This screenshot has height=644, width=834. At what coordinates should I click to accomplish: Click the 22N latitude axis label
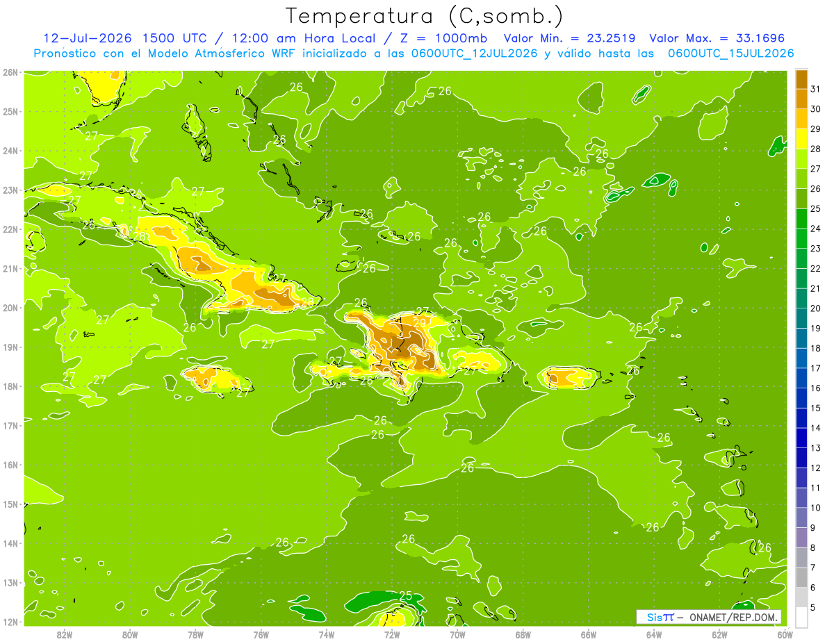(x=10, y=229)
